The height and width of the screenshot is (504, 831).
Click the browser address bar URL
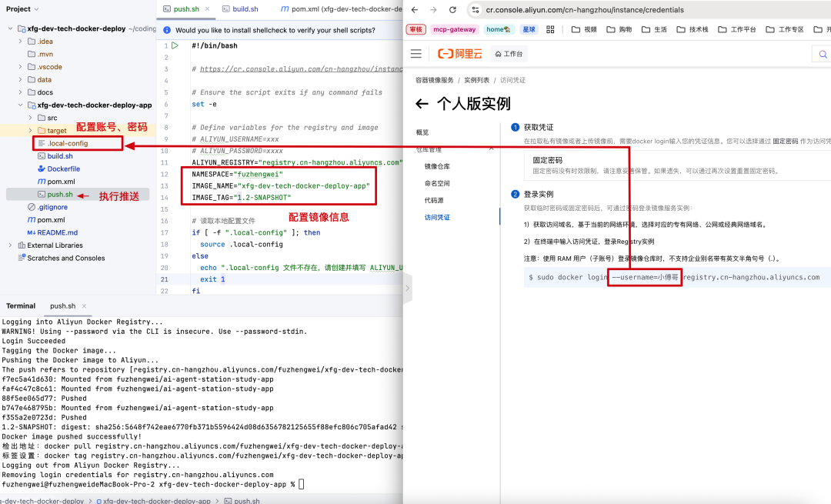(585, 9)
